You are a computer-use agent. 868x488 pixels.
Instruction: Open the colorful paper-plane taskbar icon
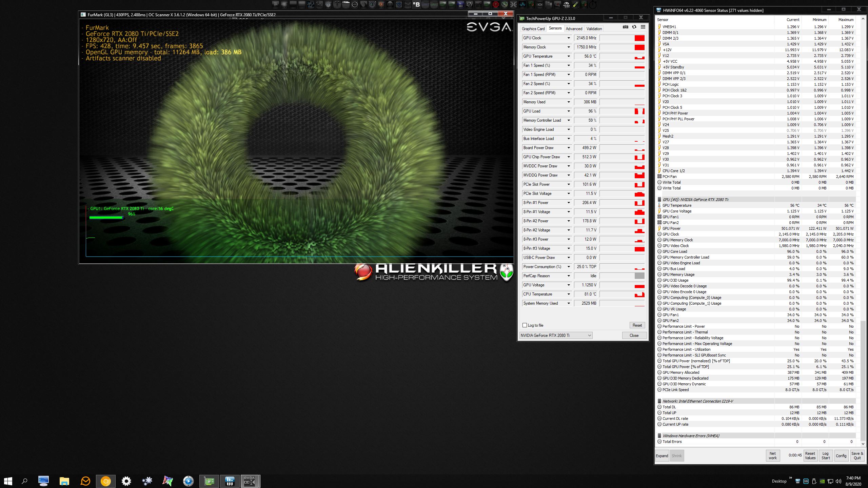pos(167,481)
